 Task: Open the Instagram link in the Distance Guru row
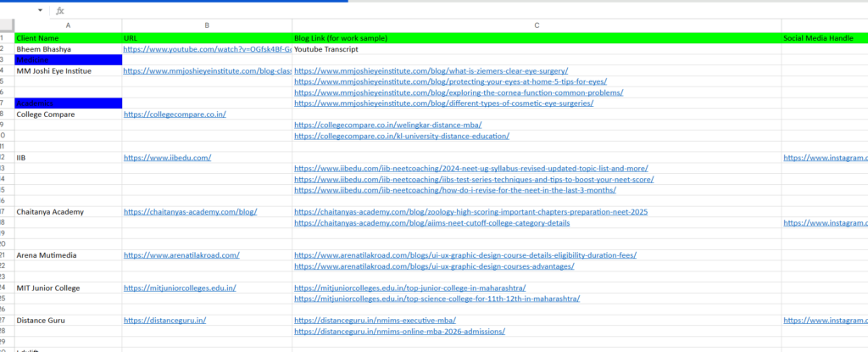click(x=826, y=321)
